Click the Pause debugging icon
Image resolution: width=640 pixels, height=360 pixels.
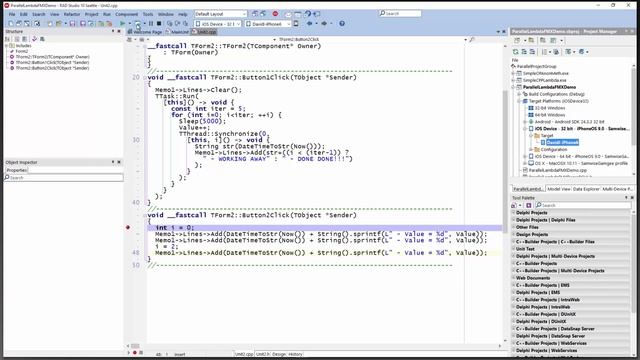point(151,24)
